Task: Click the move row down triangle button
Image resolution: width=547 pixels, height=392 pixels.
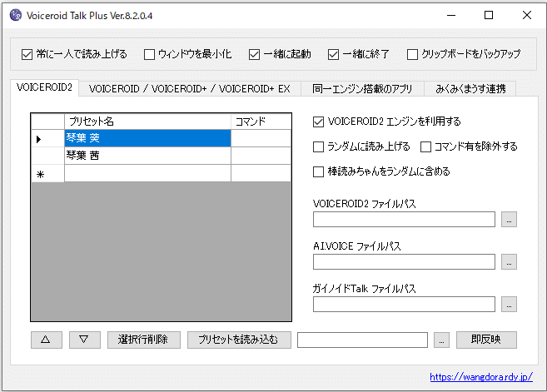Action: (85, 340)
